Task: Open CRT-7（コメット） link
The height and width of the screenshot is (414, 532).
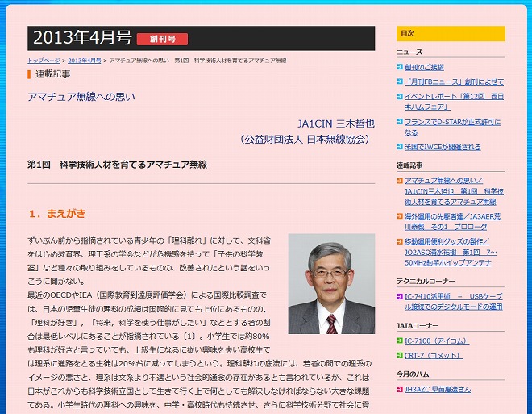Action: [x=434, y=356]
